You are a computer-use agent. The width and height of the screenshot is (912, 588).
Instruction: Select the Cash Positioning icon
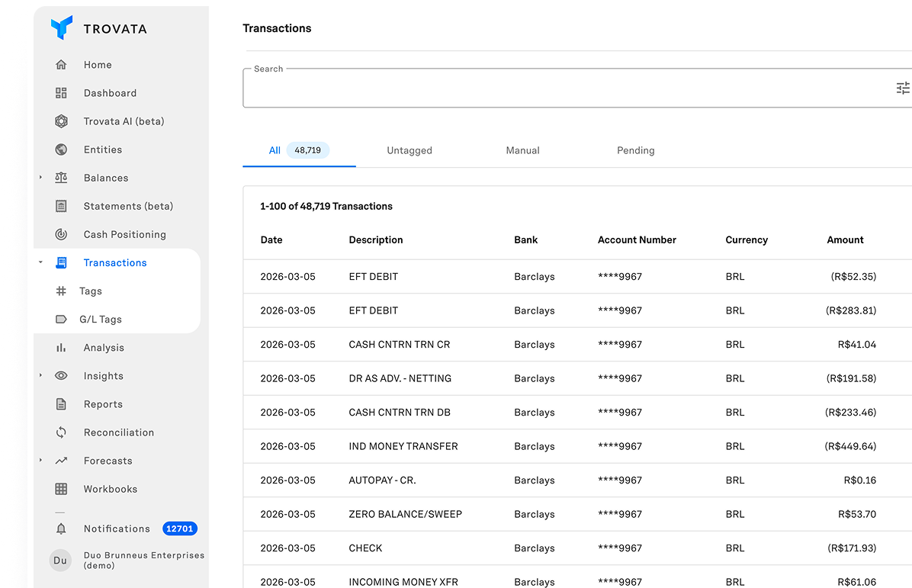61,234
